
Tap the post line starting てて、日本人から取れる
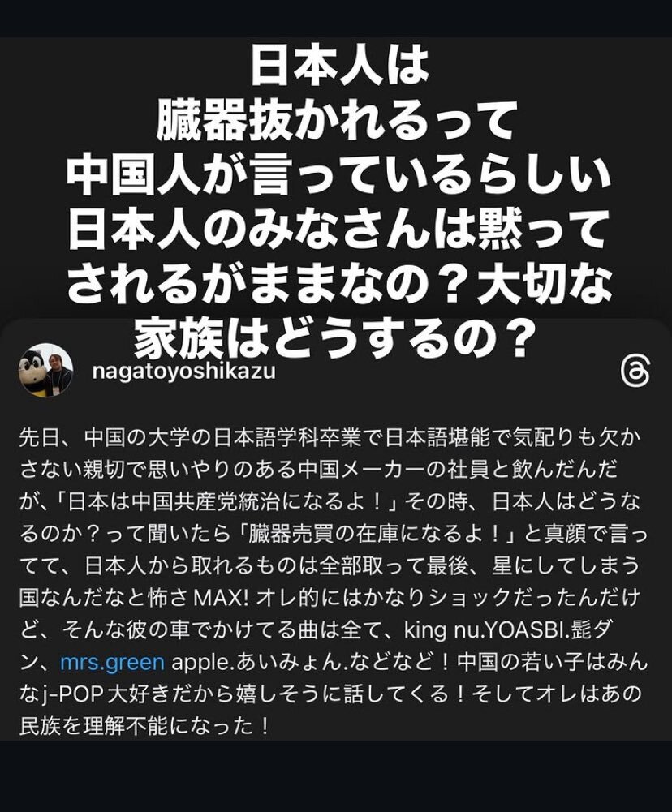tap(330, 566)
